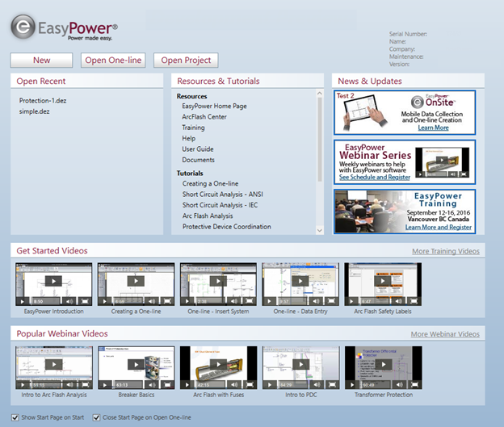Open the More Webinar Videos link
Screen dimensions: 504x427
[445, 334]
